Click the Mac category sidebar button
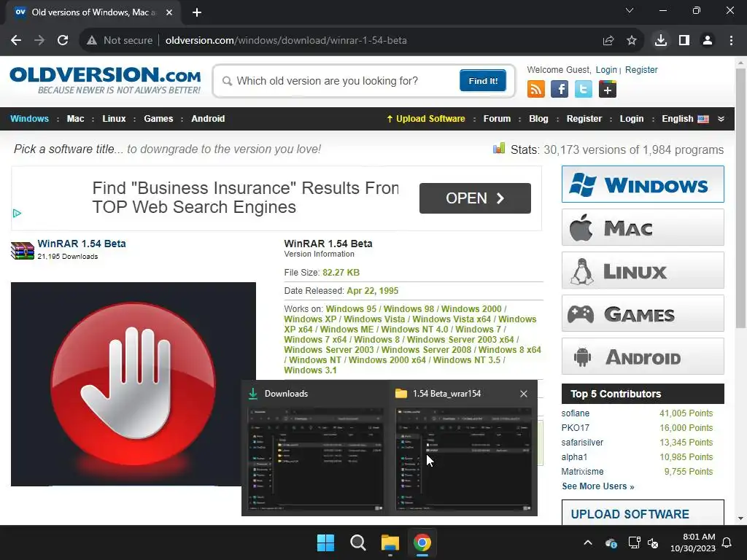The image size is (747, 560). [x=643, y=227]
